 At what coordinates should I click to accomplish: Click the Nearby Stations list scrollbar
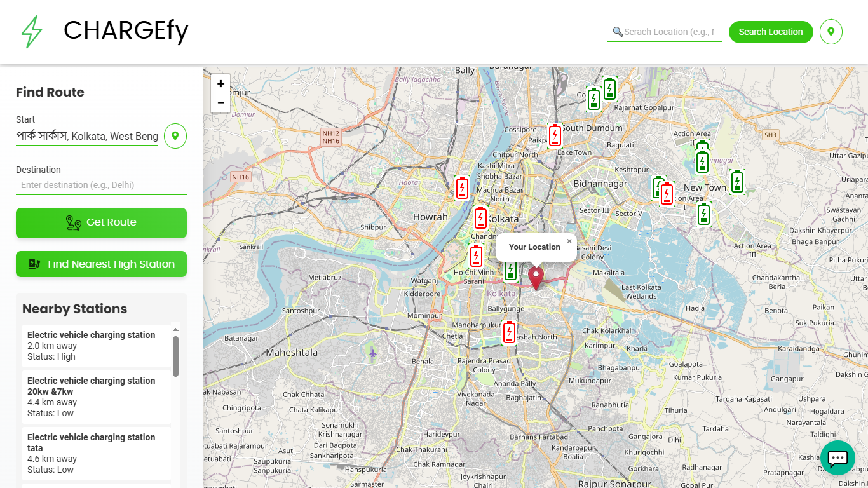(175, 356)
